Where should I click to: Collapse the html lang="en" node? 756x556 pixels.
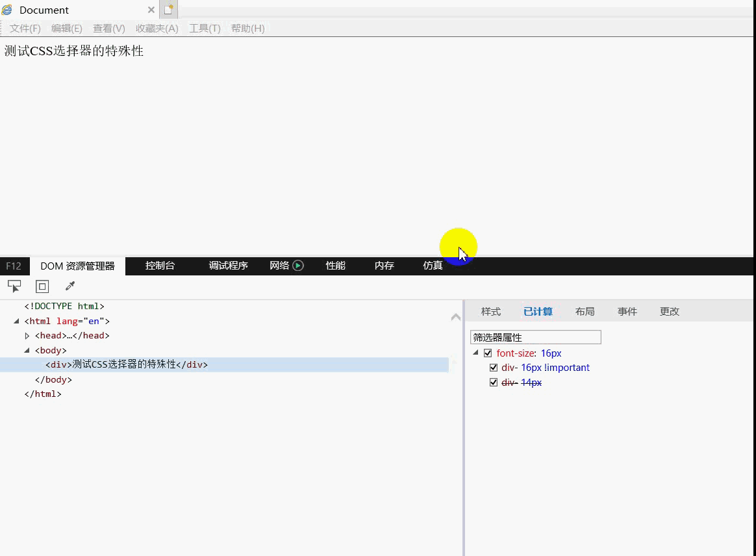click(x=16, y=321)
